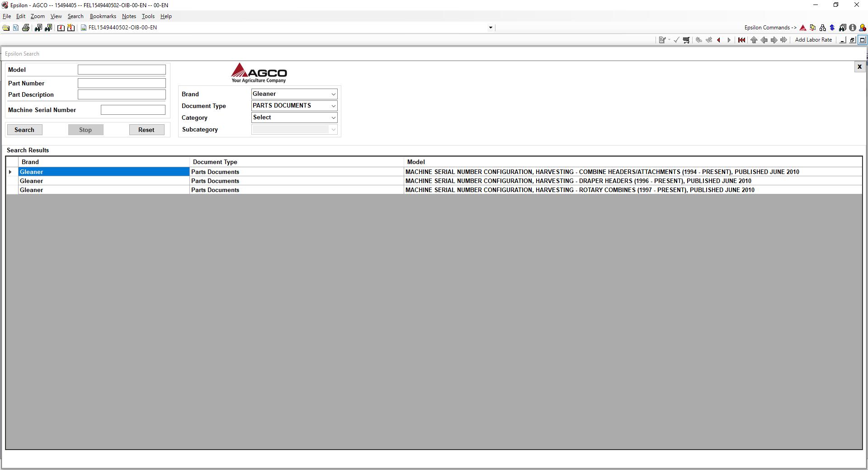The width and height of the screenshot is (868, 470).
Task: Open the Edit menu
Action: (x=21, y=16)
